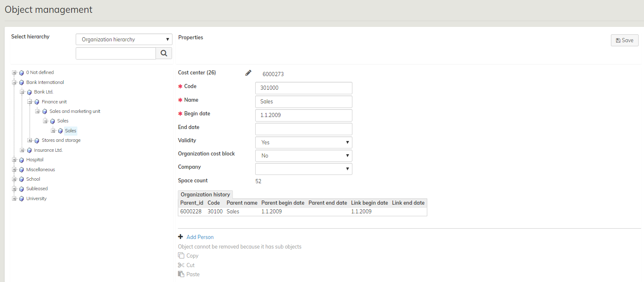The width and height of the screenshot is (644, 282).
Task: Click the plus icon for Add Person
Action: [180, 237]
